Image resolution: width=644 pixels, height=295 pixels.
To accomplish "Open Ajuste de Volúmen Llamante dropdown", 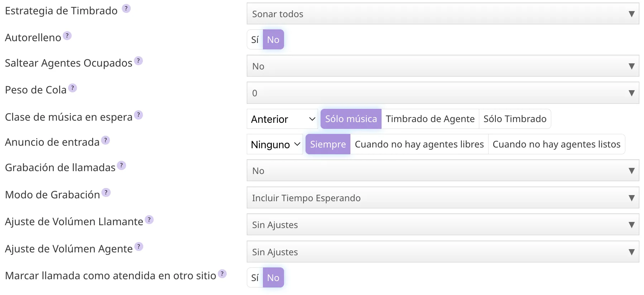I will [443, 225].
